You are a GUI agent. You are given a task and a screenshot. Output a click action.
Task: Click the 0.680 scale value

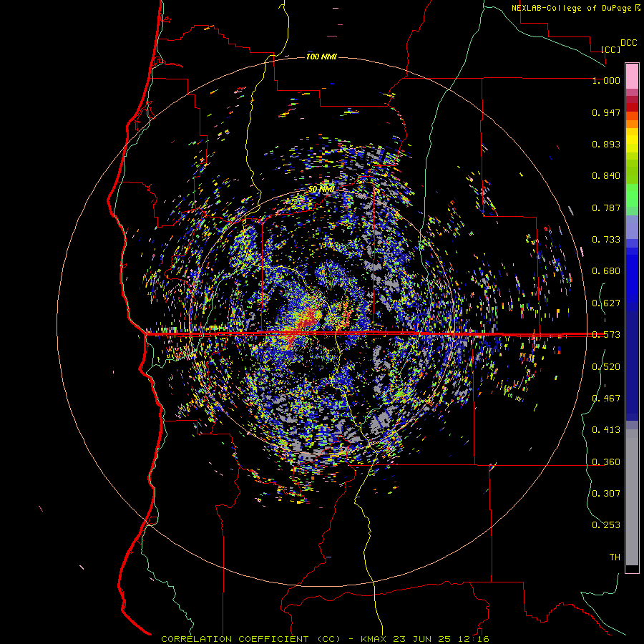click(606, 271)
